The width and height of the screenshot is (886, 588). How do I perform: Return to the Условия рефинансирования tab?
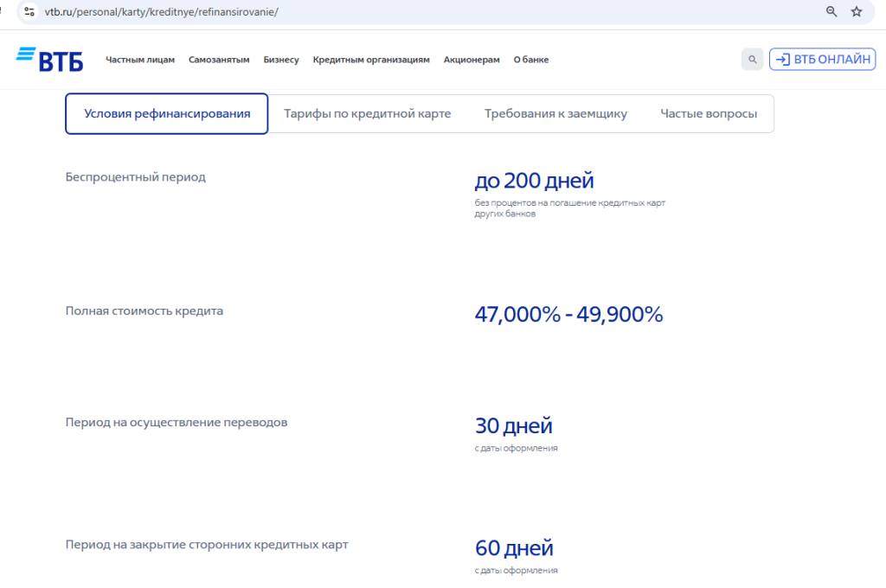[x=166, y=113]
